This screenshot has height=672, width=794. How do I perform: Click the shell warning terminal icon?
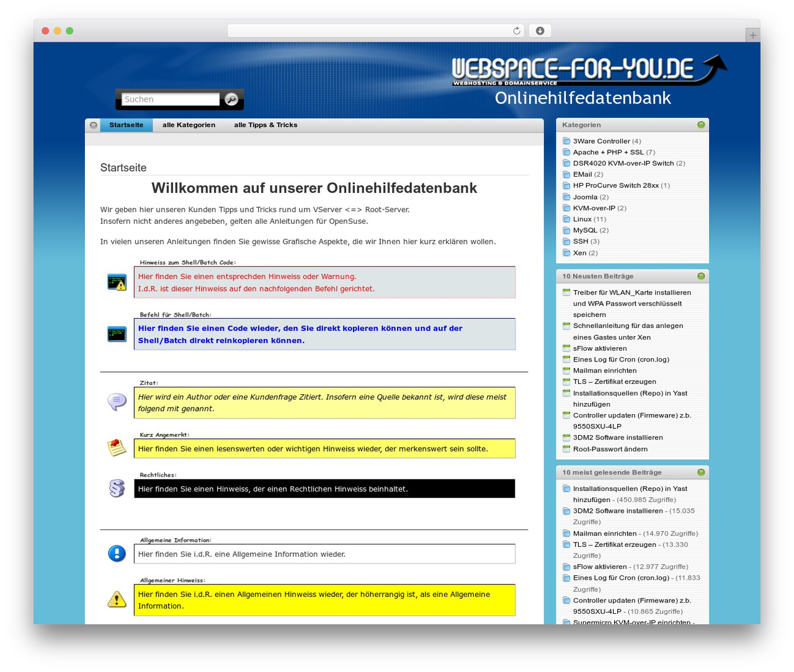point(117,282)
